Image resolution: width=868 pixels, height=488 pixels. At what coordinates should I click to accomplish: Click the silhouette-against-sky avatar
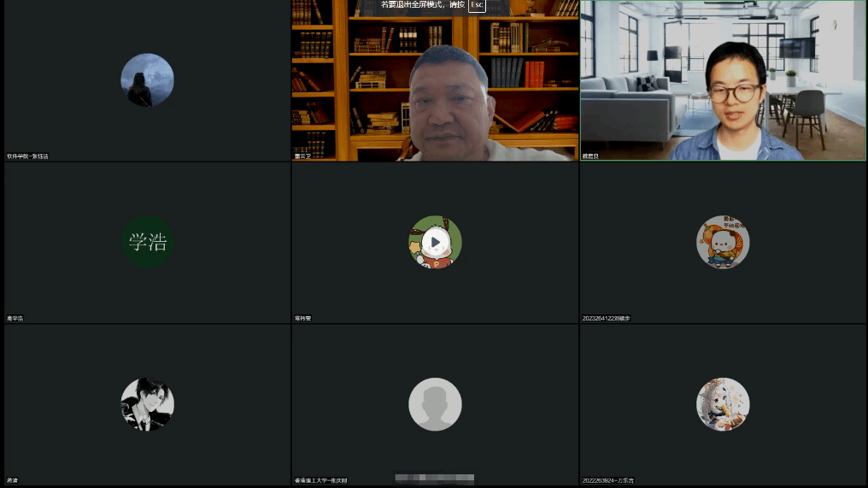pyautogui.click(x=147, y=80)
